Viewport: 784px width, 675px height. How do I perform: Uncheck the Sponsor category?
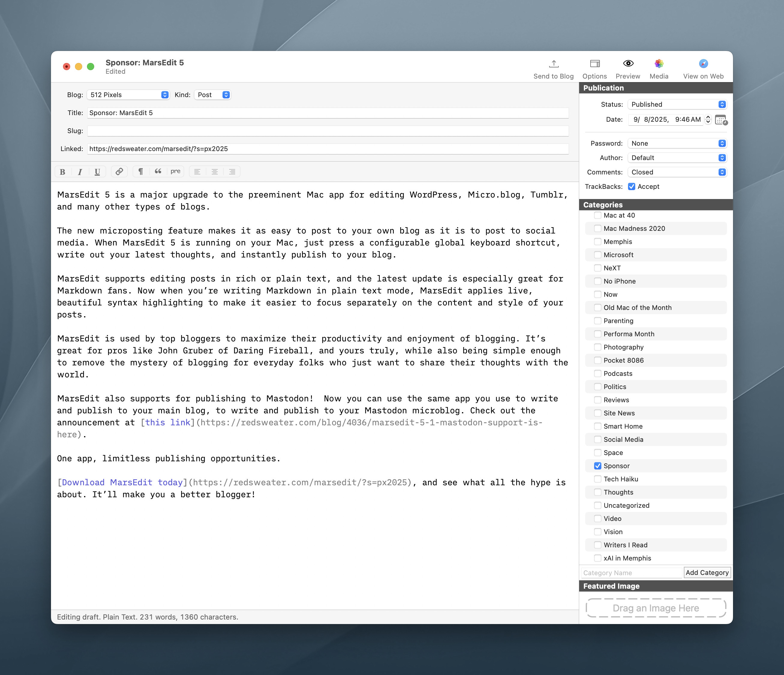click(x=598, y=466)
